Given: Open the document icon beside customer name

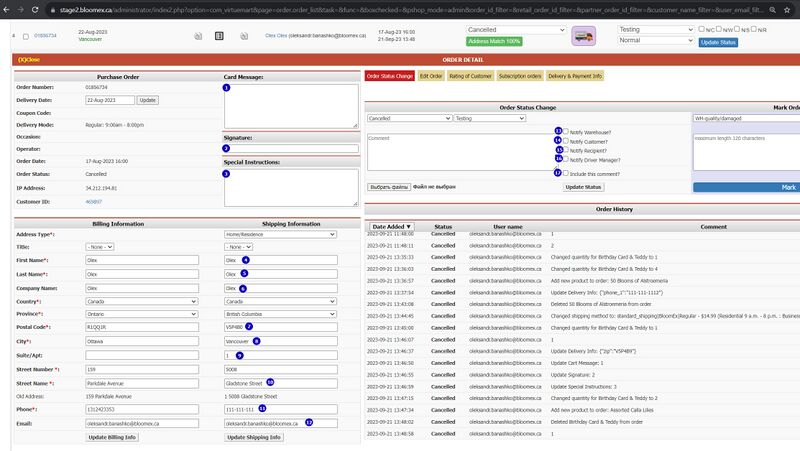Looking at the screenshot, I should click(x=244, y=36).
